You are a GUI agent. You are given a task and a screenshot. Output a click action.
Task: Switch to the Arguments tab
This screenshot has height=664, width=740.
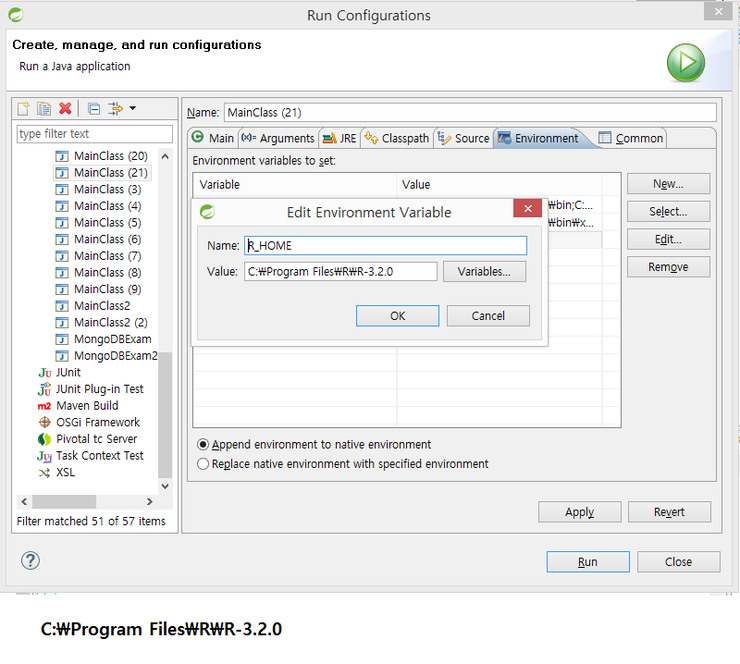[x=278, y=138]
